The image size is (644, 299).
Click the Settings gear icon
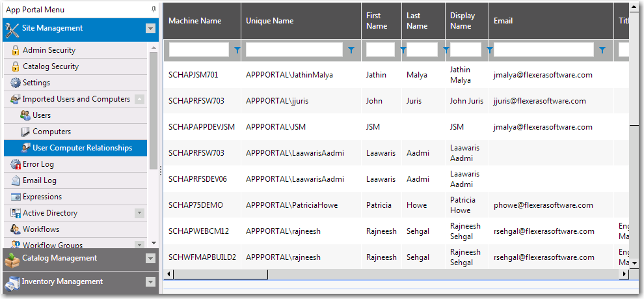(x=16, y=83)
